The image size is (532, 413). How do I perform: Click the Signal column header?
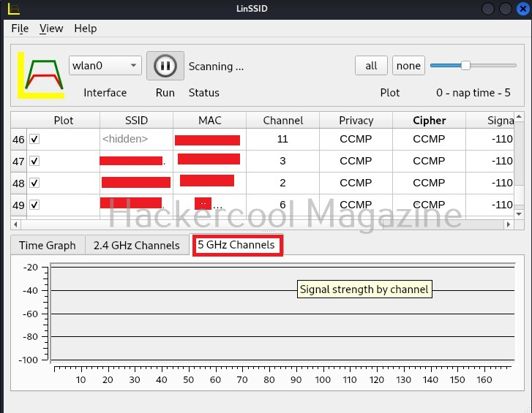[x=490, y=121]
